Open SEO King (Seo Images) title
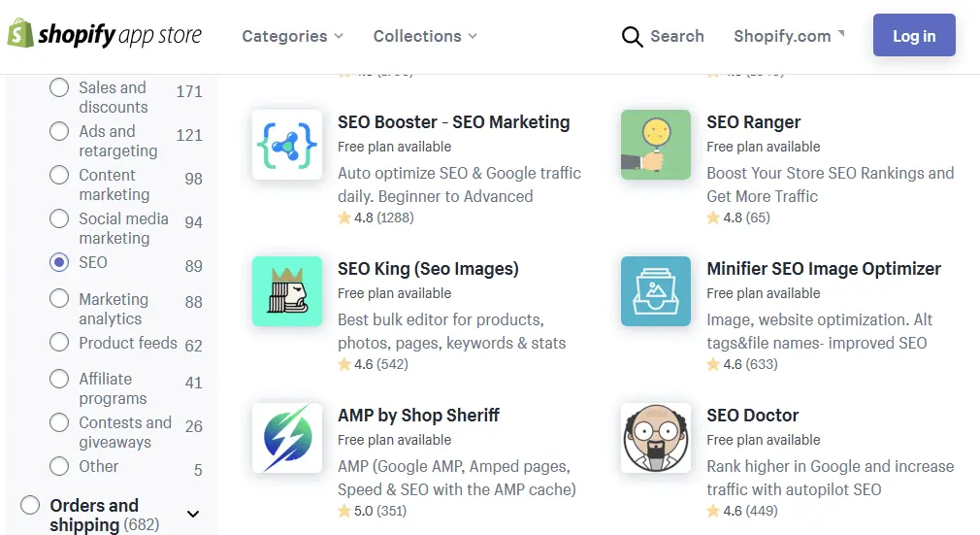The height and width of the screenshot is (535, 980). (428, 268)
